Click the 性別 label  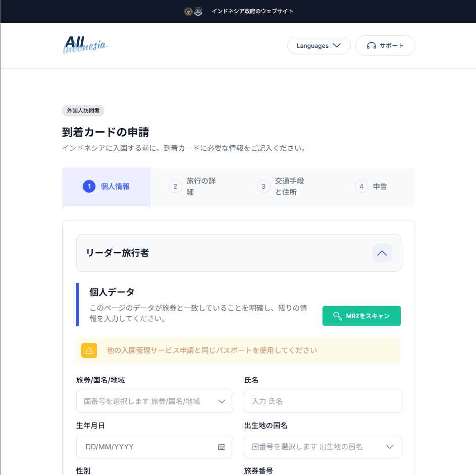point(83,471)
